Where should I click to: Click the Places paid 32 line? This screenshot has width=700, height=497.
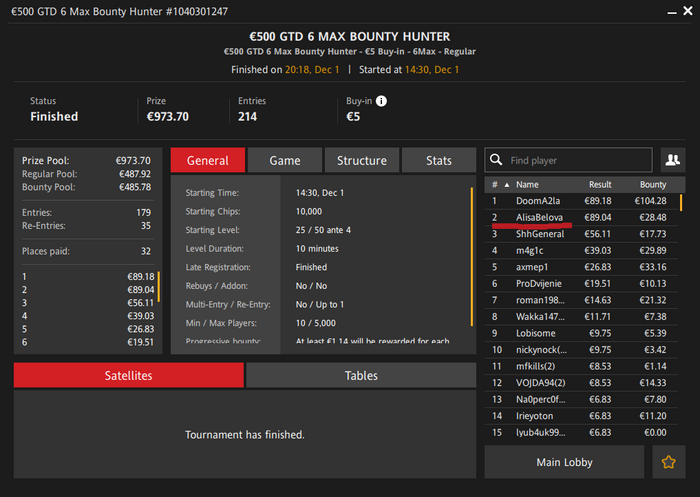(86, 251)
